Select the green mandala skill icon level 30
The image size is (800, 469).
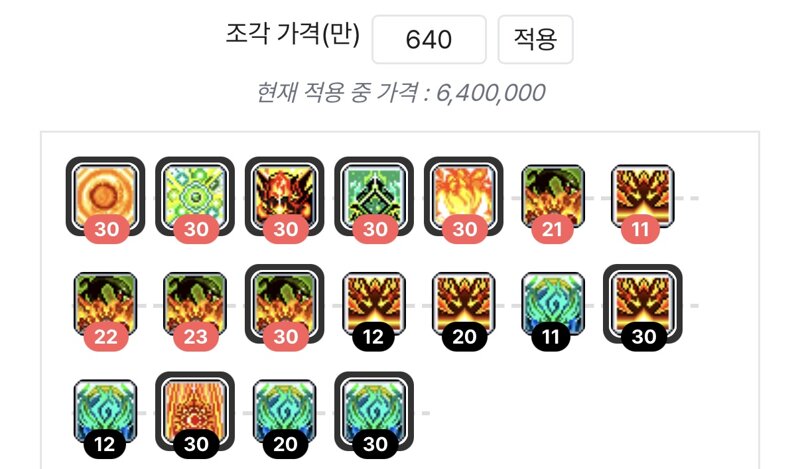tap(195, 196)
